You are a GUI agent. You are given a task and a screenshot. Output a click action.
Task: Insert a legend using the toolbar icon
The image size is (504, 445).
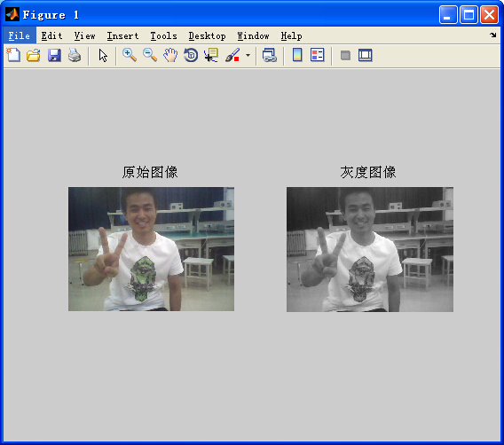pyautogui.click(x=318, y=55)
